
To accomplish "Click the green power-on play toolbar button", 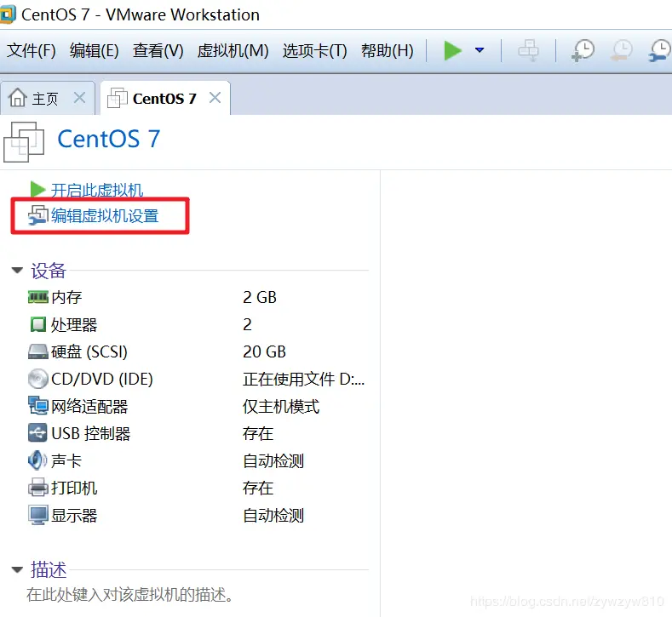I will coord(452,50).
